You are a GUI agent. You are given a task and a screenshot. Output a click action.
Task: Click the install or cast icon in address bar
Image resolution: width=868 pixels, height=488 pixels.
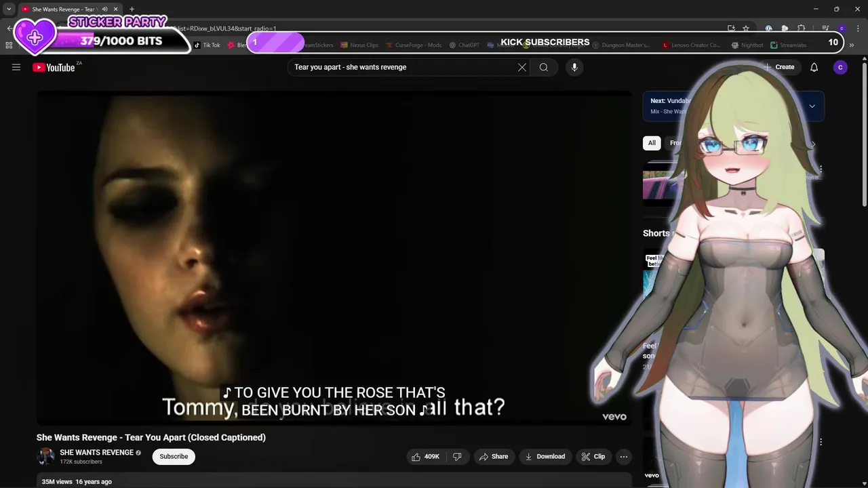click(x=731, y=28)
